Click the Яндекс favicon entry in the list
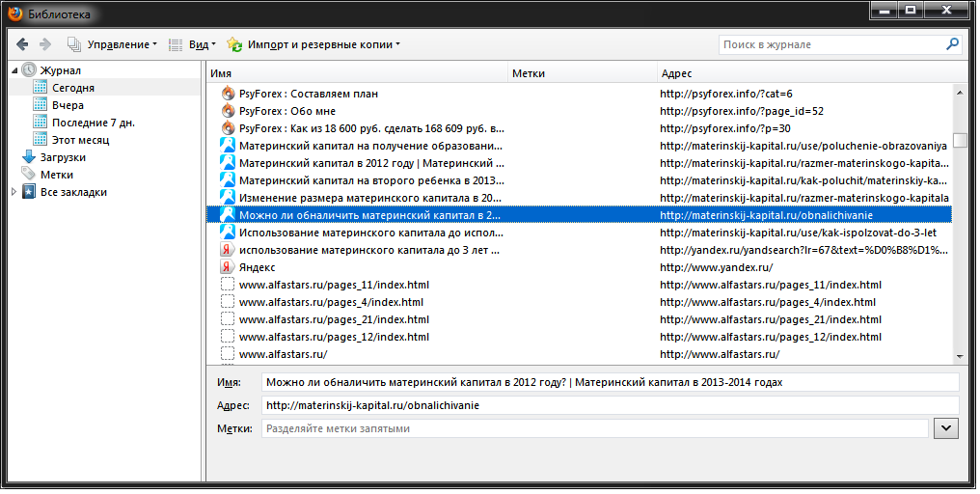The width and height of the screenshot is (980, 494). [228, 267]
